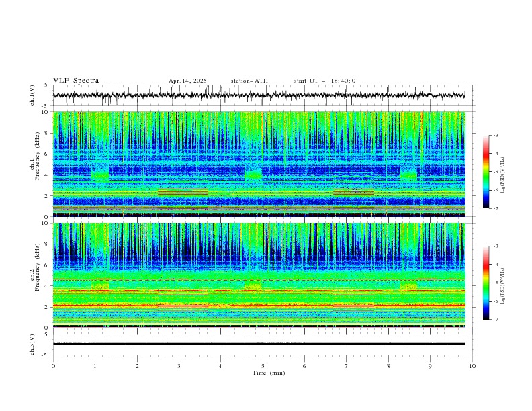Click the log(PSD) label beside ch.2 color bar
Viewport: 532px width, 411px height.
click(502, 286)
